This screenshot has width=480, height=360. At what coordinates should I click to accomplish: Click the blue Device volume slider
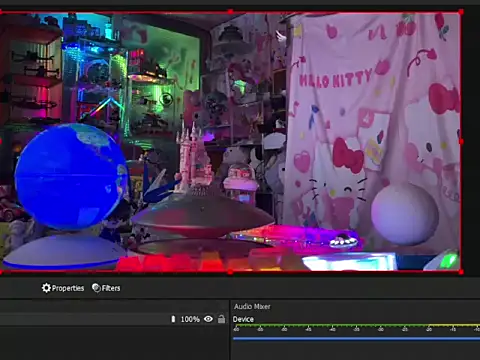click(x=356, y=339)
